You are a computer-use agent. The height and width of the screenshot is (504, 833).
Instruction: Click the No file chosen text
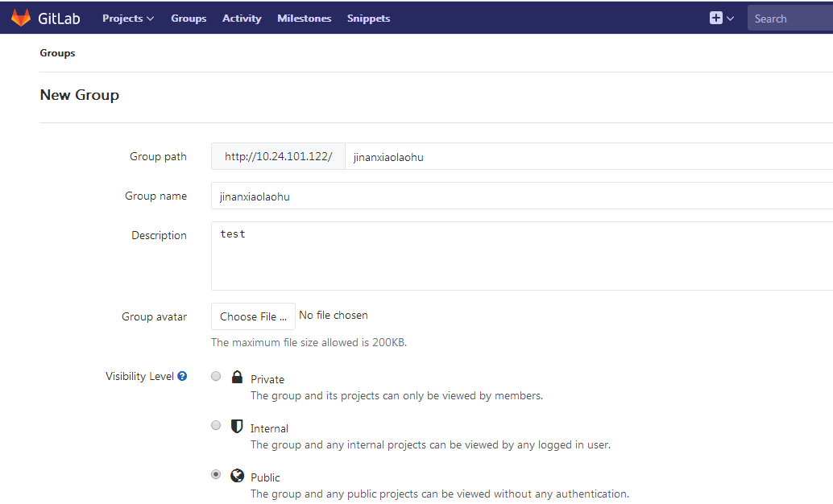333,316
